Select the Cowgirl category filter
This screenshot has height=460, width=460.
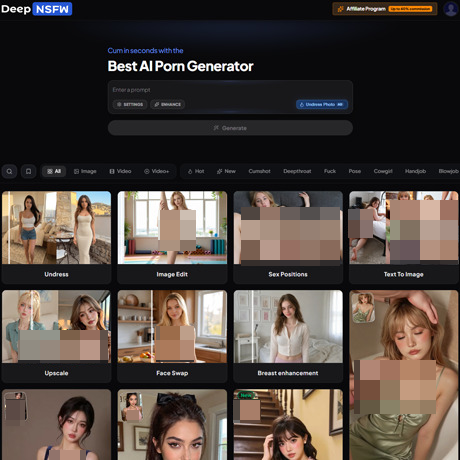point(383,171)
